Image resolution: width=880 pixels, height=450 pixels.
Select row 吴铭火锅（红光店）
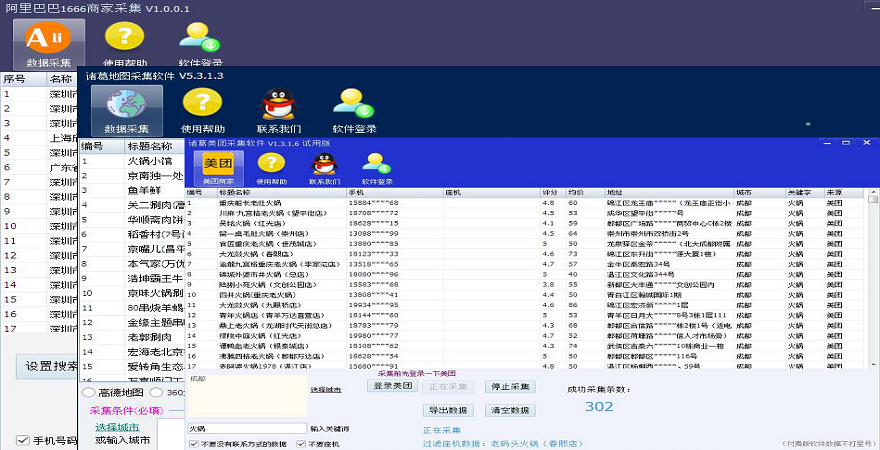pos(525,223)
